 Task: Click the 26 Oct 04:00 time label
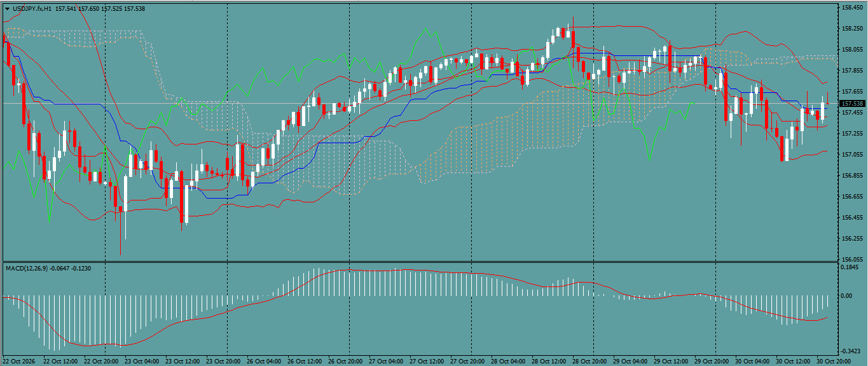[263, 361]
